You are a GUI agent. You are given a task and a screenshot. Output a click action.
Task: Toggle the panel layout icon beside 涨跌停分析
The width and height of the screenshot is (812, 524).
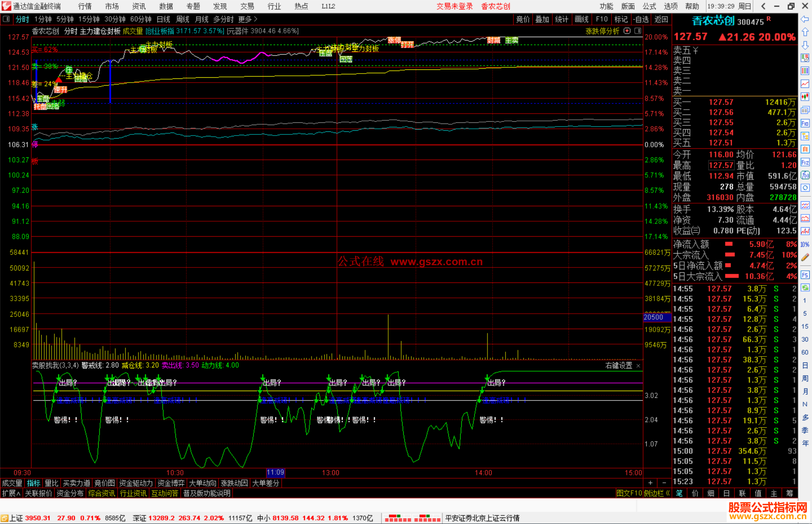[638, 31]
